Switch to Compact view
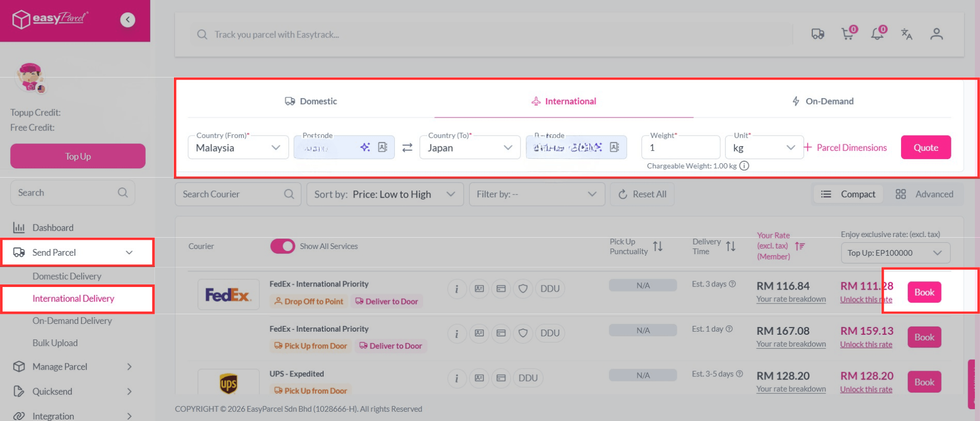The height and width of the screenshot is (421, 980). click(849, 194)
